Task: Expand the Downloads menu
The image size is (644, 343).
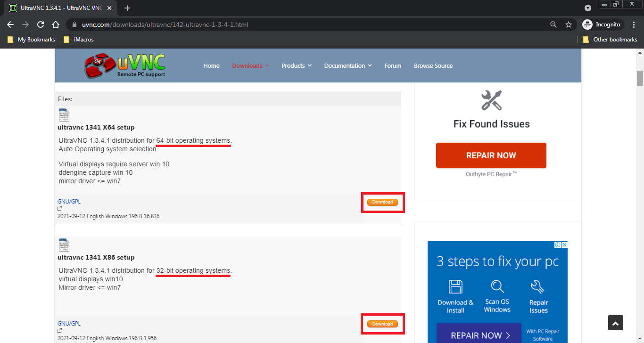Action: [x=250, y=65]
